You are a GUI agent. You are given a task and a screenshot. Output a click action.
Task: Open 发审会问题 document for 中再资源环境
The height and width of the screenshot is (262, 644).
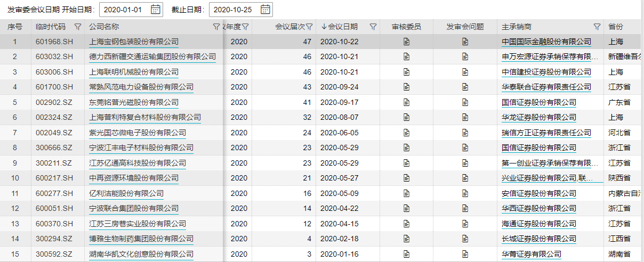point(465,178)
